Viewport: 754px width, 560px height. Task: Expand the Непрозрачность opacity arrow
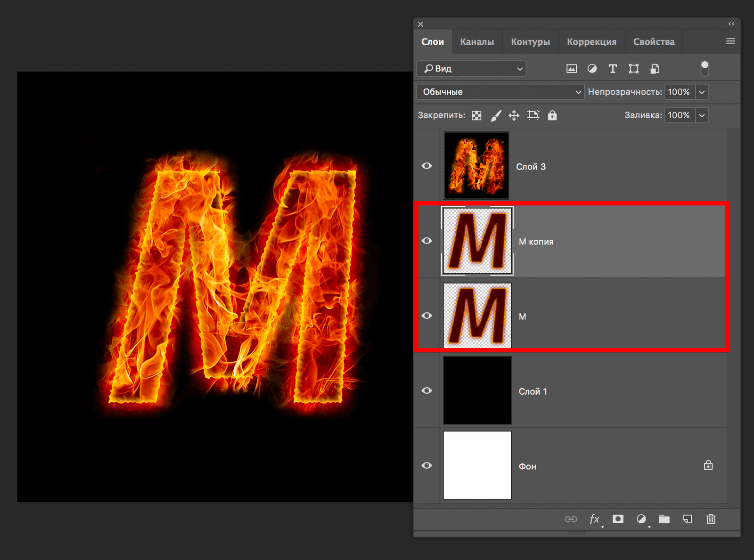tap(702, 92)
